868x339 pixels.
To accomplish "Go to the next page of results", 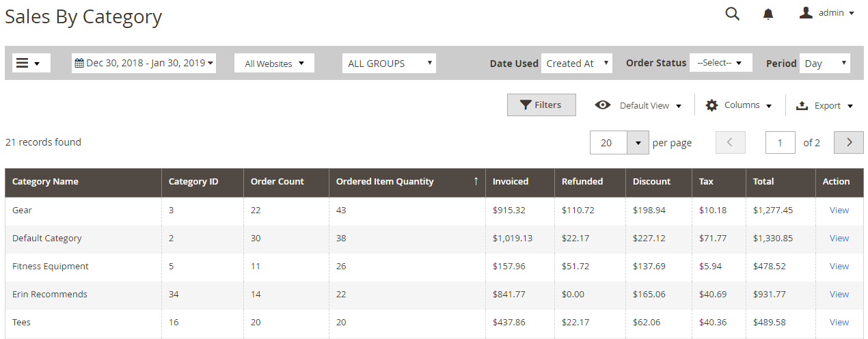I will [x=849, y=142].
